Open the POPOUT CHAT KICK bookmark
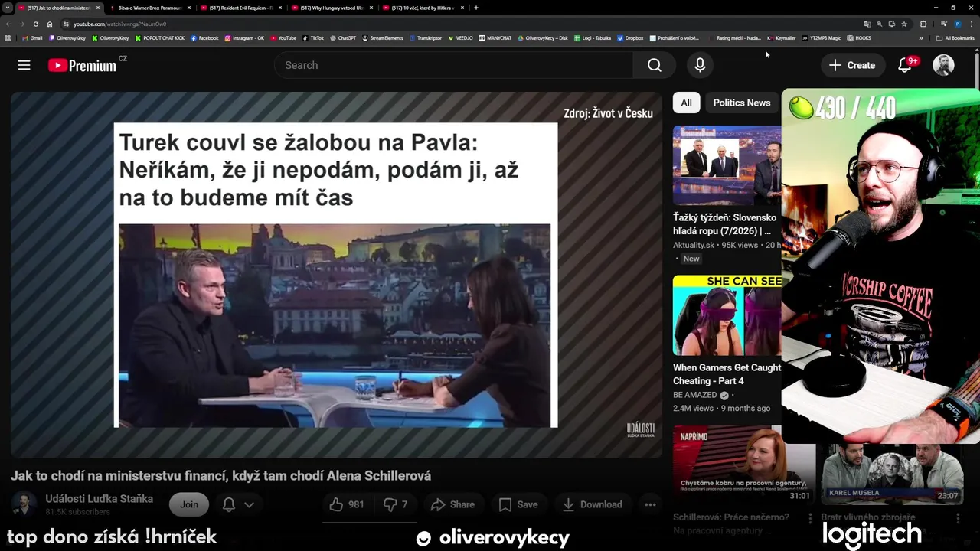Viewport: 980px width, 551px height. click(x=160, y=37)
